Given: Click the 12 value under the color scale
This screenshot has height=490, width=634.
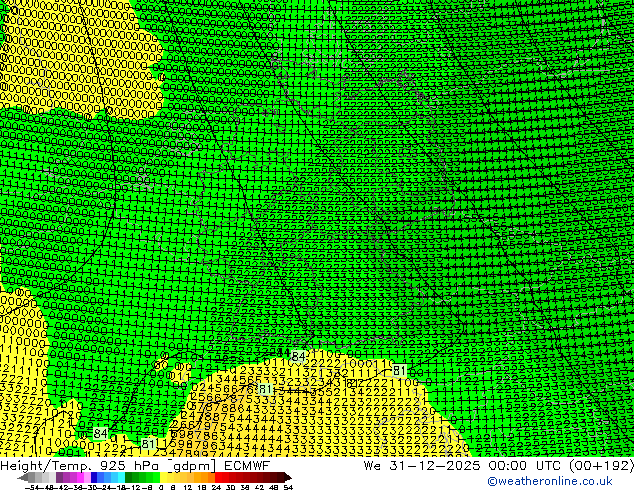Looking at the screenshot, I should point(187,488).
